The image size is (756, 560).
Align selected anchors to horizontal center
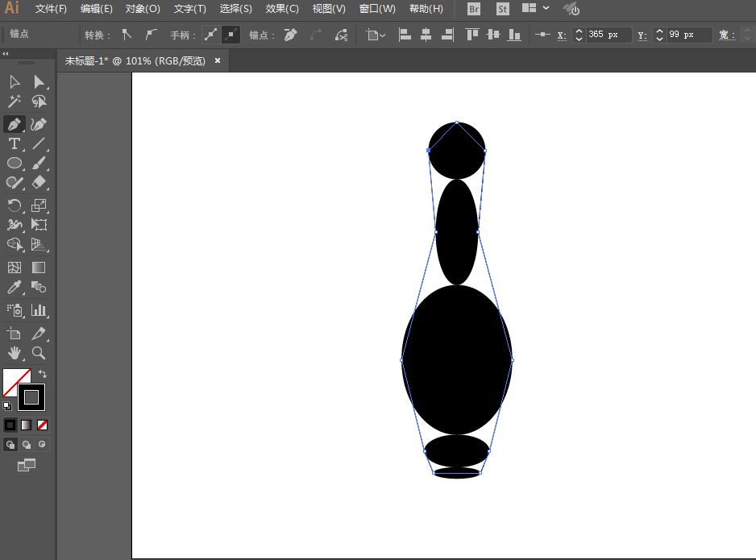[x=426, y=35]
